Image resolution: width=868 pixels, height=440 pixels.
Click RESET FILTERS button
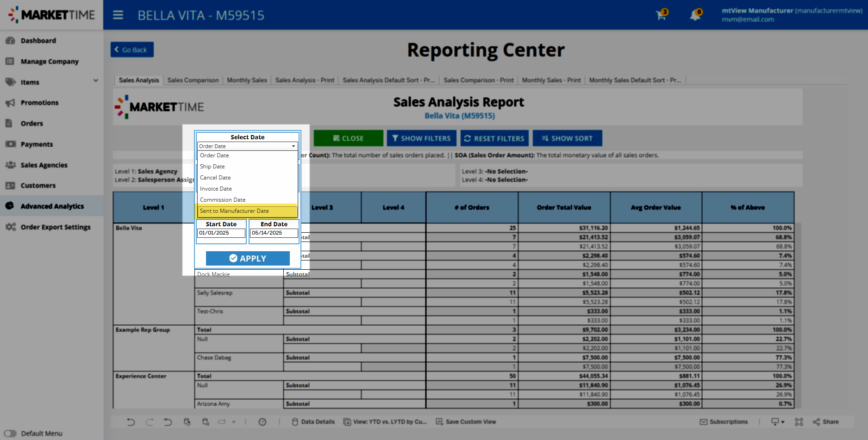[x=494, y=138]
